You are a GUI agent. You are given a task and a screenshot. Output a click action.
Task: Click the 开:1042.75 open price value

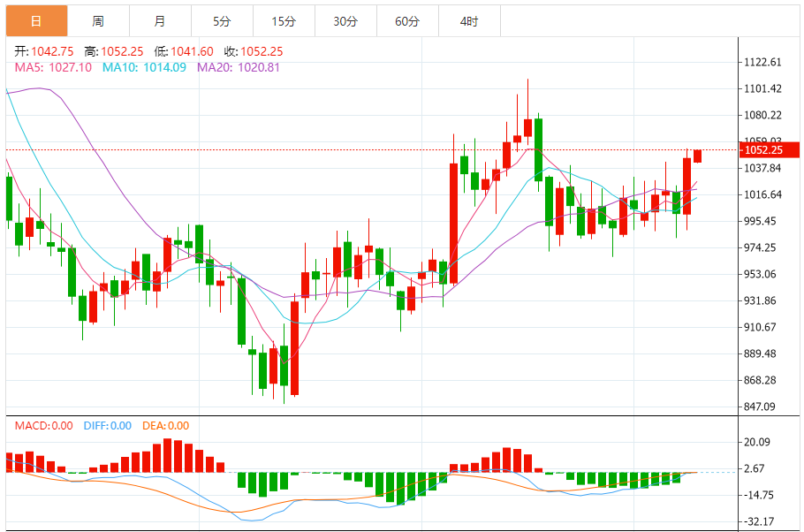(44, 51)
